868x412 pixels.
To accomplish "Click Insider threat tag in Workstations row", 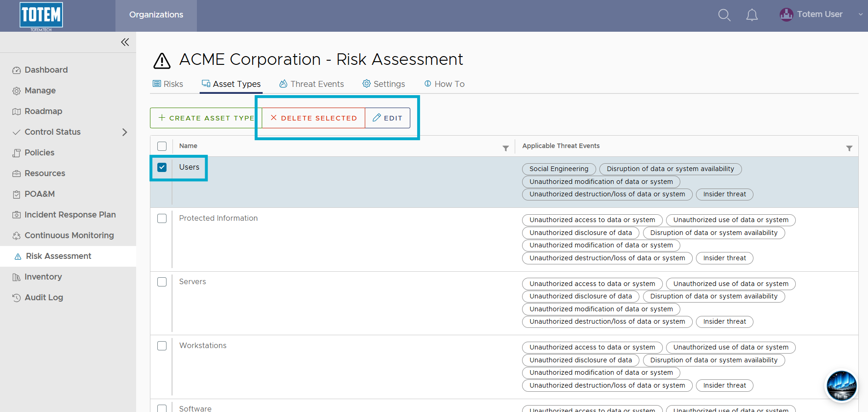I will click(x=724, y=386).
